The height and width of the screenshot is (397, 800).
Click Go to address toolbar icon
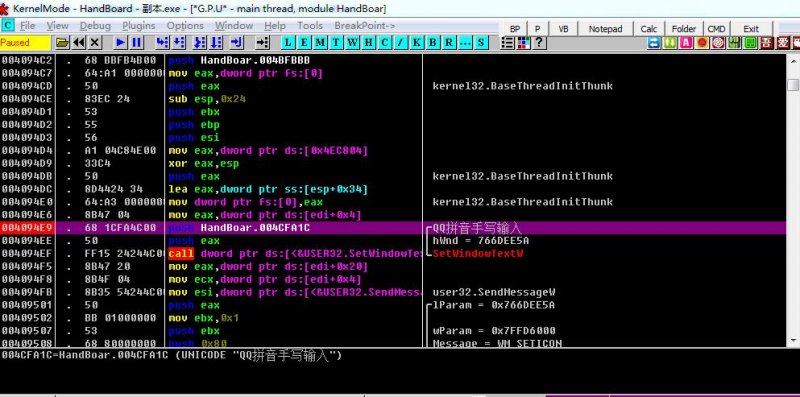262,42
